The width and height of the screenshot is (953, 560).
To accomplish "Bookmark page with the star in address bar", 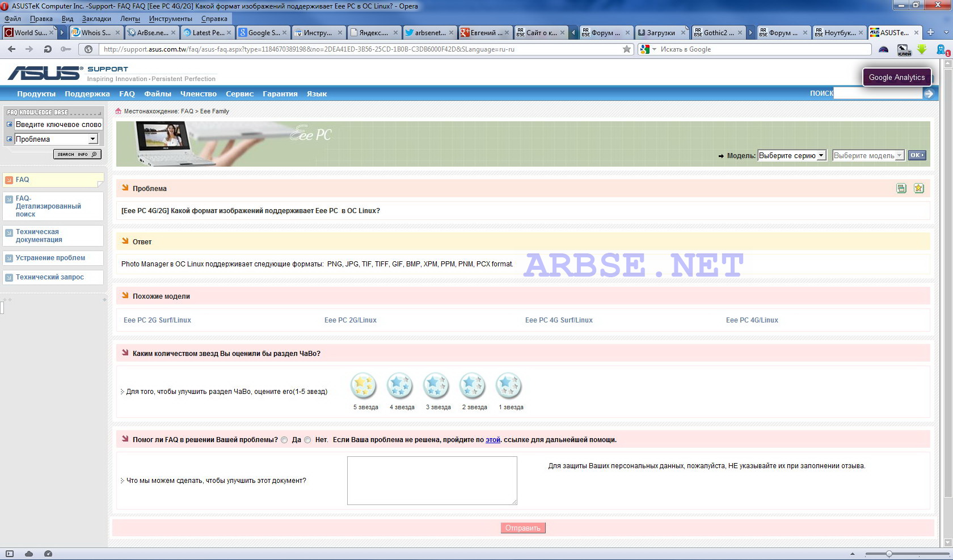I will pyautogui.click(x=627, y=49).
